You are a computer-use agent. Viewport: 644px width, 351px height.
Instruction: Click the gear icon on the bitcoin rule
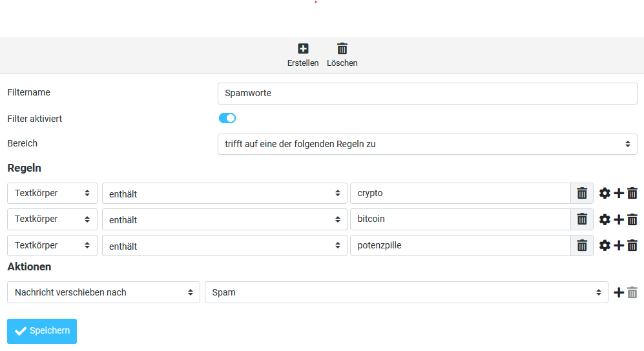click(605, 219)
